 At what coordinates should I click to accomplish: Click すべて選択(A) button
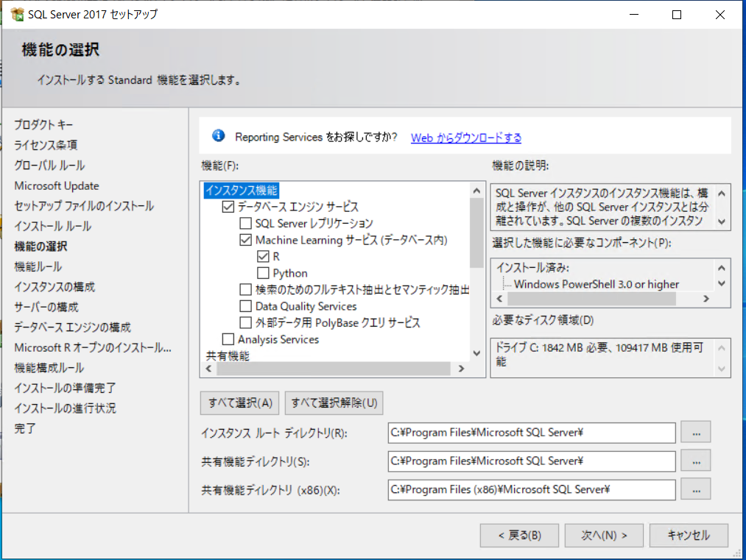240,403
